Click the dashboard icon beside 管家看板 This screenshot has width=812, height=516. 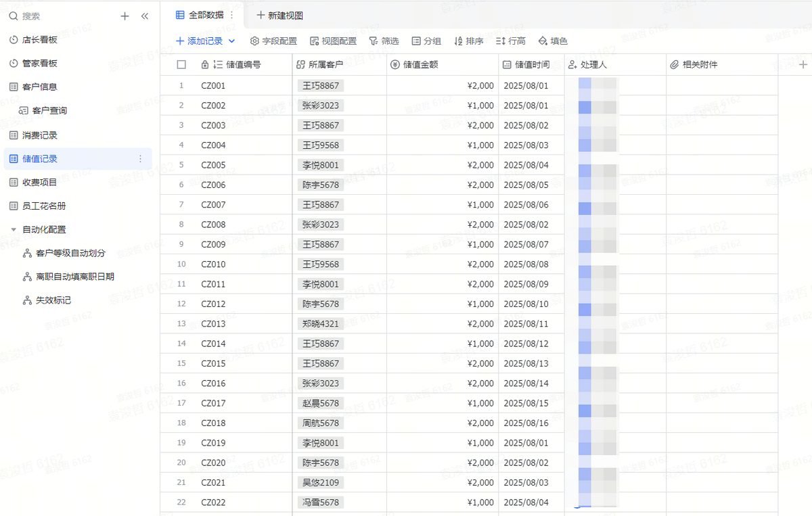pyautogui.click(x=14, y=64)
